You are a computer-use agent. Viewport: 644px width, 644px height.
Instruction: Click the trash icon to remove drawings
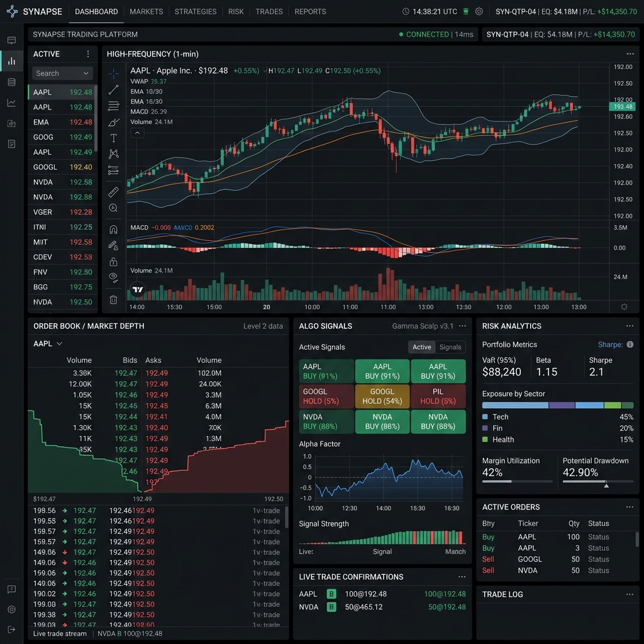(113, 300)
